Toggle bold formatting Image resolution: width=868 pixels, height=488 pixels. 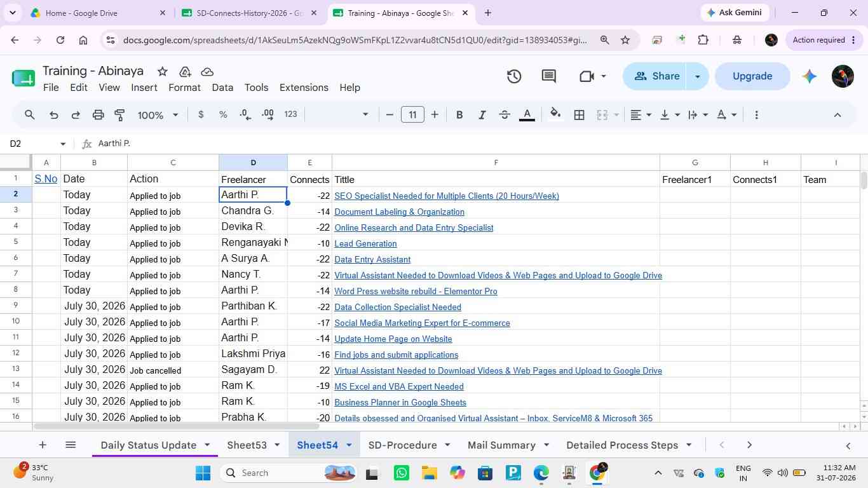point(459,115)
